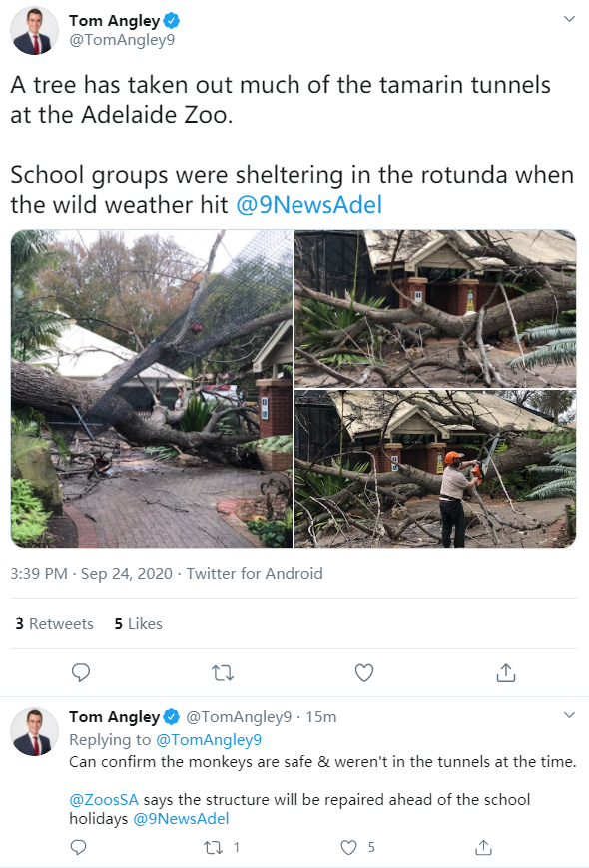The image size is (589, 868).
Task: Click verified badge next to Tom Angley header
Action: [x=172, y=21]
